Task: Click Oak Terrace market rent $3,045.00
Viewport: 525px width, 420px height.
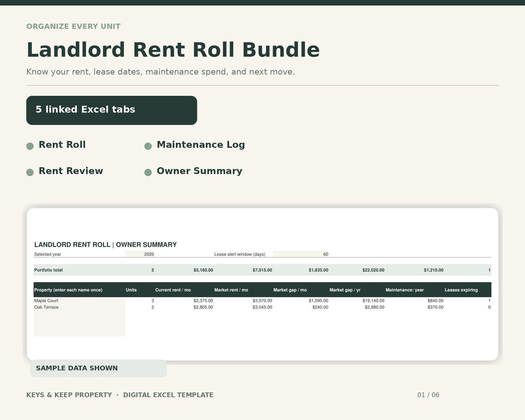Action: (x=262, y=307)
